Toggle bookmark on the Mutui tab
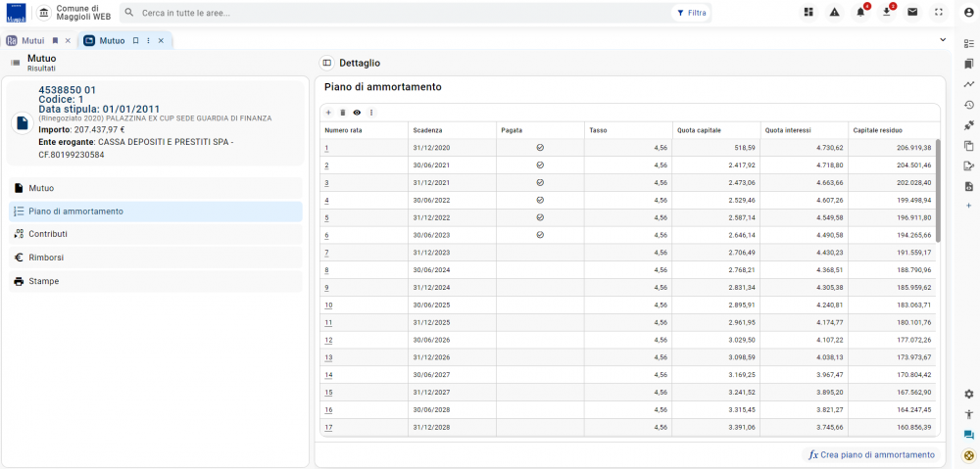 click(55, 40)
